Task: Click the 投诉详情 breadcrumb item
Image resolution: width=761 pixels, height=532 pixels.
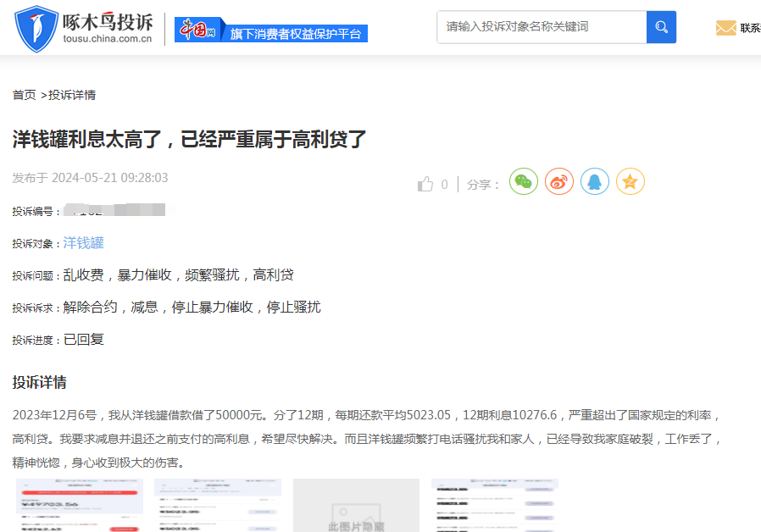Action: click(x=72, y=95)
